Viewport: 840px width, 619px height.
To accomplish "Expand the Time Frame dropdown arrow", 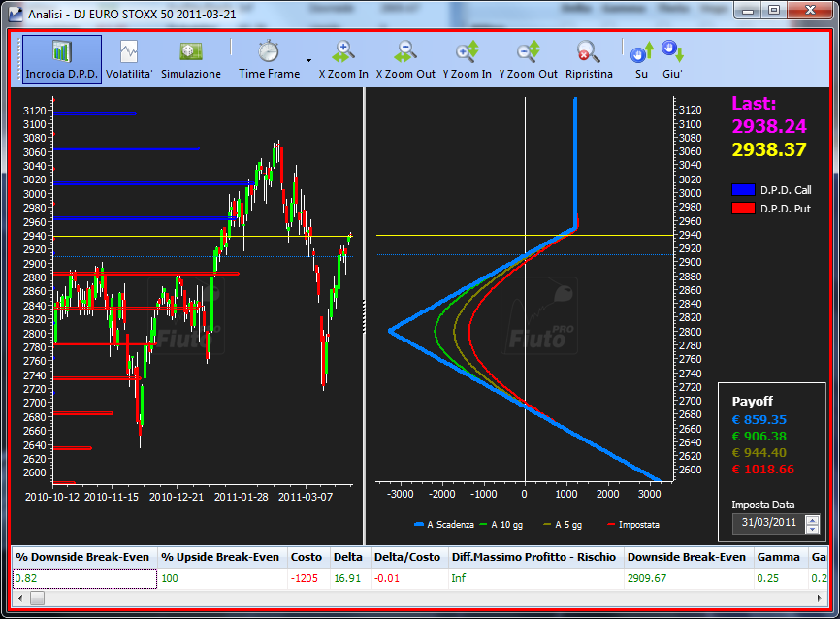I will (x=309, y=60).
